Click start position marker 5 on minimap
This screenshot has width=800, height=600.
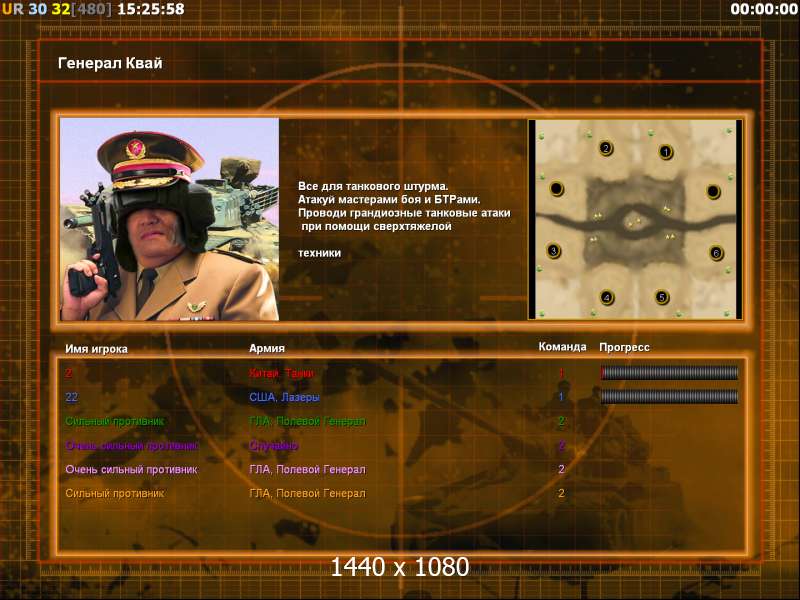tap(662, 297)
